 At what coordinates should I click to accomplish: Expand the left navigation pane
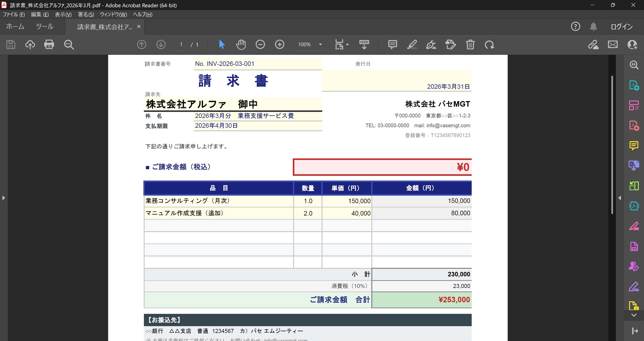tap(4, 198)
